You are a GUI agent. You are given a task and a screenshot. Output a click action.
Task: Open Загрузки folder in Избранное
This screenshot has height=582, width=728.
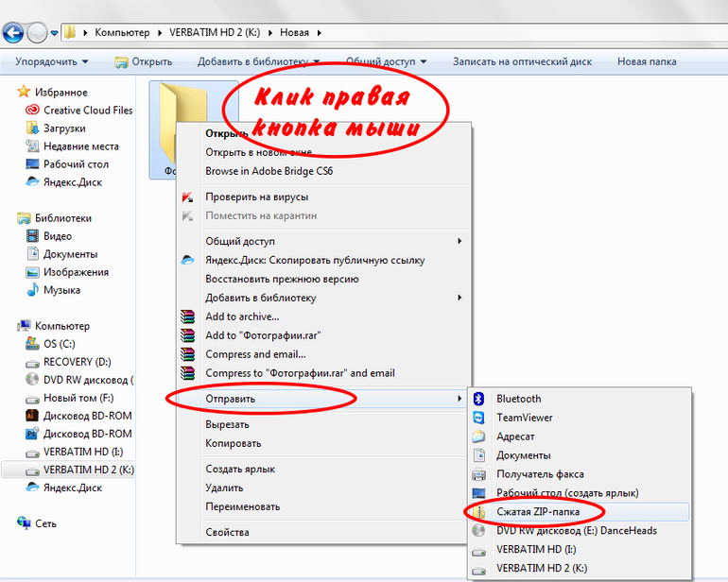coord(64,128)
